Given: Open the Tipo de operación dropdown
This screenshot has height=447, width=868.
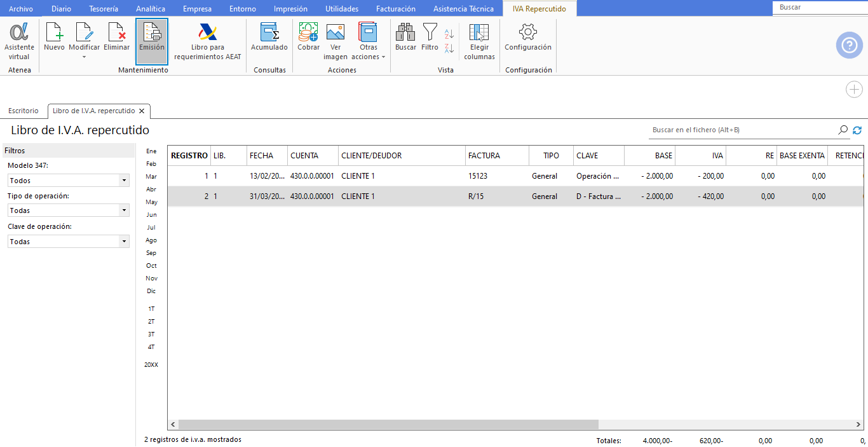Looking at the screenshot, I should [x=124, y=210].
